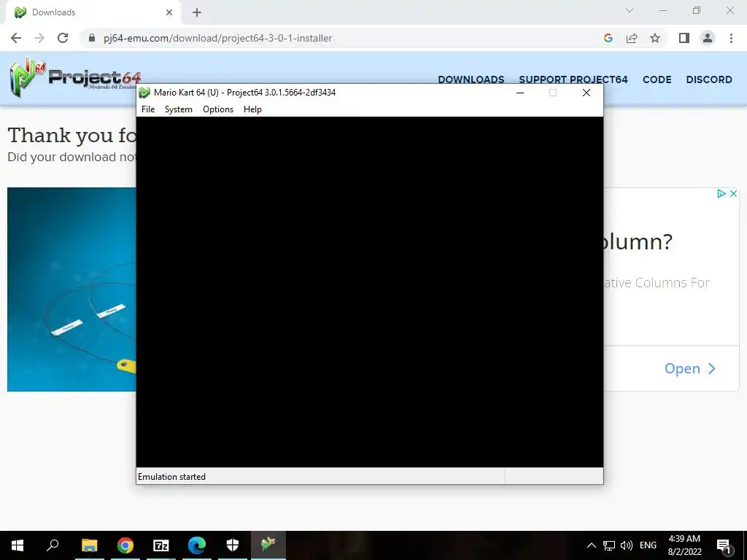Click the Project64 taskbar icon
Viewport: 747px width, 560px height.
pyautogui.click(x=268, y=545)
